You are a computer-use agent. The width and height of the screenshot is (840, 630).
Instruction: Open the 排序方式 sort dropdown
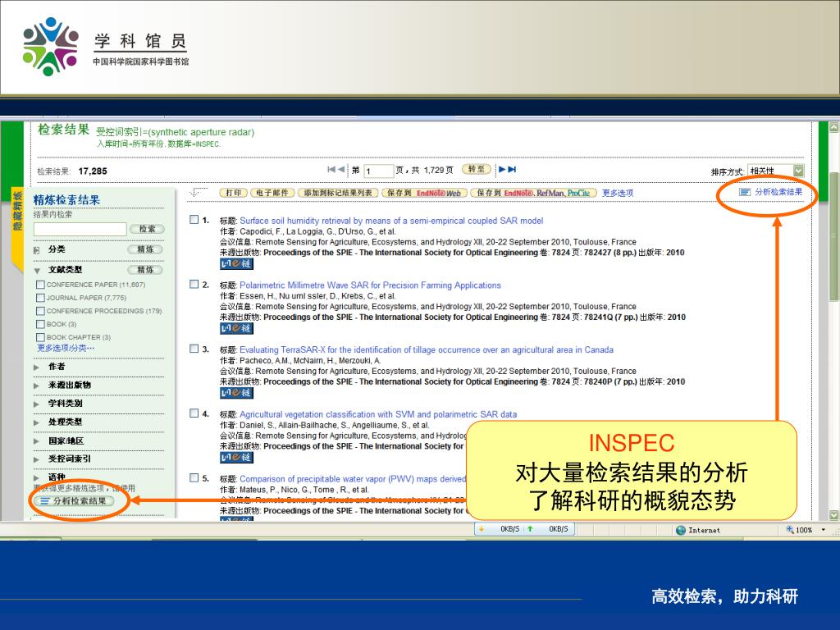776,171
